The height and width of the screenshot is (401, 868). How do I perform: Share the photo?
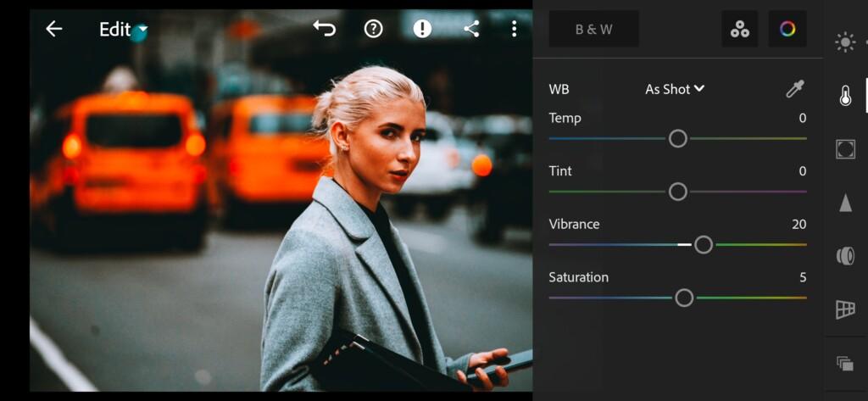471,29
